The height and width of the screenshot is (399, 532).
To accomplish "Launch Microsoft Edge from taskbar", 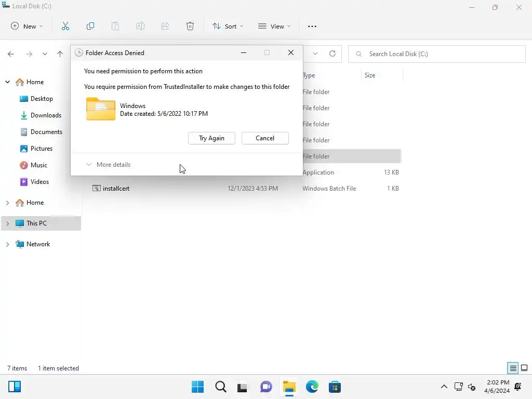I will pyautogui.click(x=312, y=387).
